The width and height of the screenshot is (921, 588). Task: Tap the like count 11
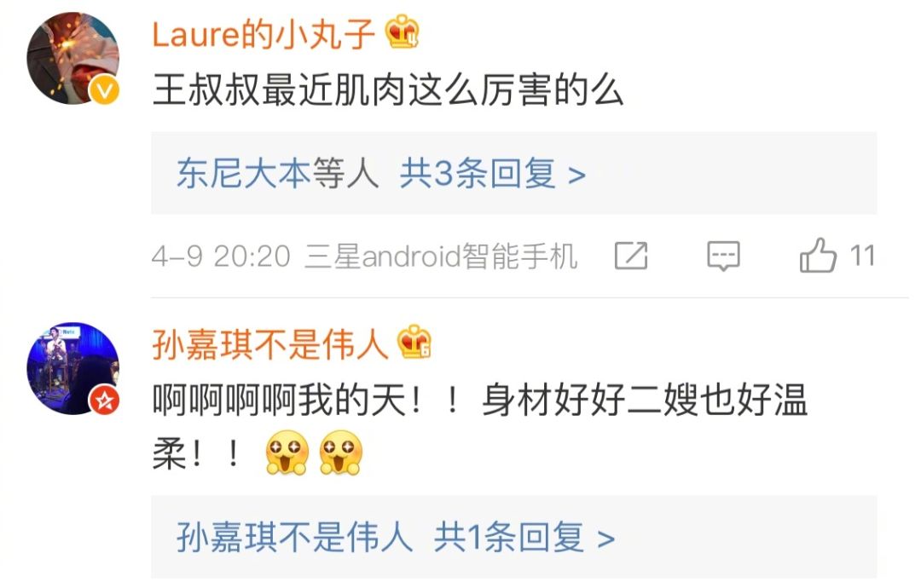[x=862, y=256]
